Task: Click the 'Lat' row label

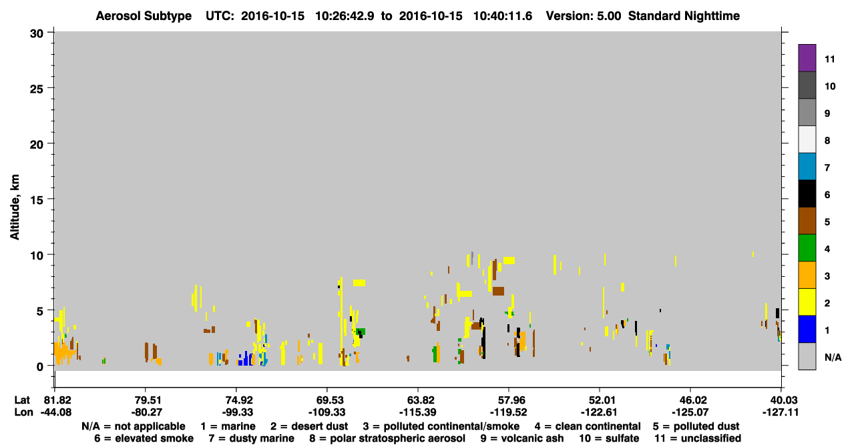Action: [x=22, y=400]
